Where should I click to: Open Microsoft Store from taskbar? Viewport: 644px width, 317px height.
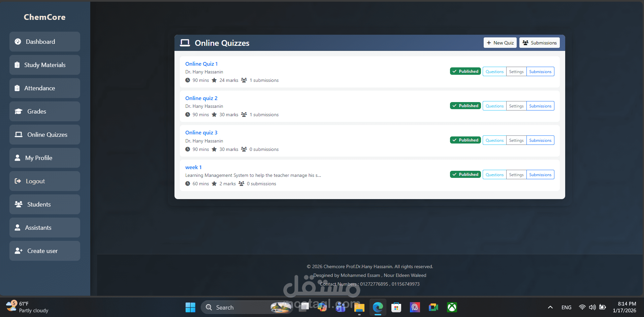tap(396, 307)
